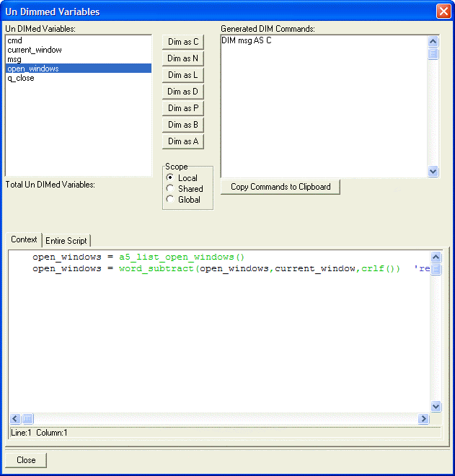Switch to the Context tab
Image resolution: width=455 pixels, height=476 pixels.
tap(24, 239)
